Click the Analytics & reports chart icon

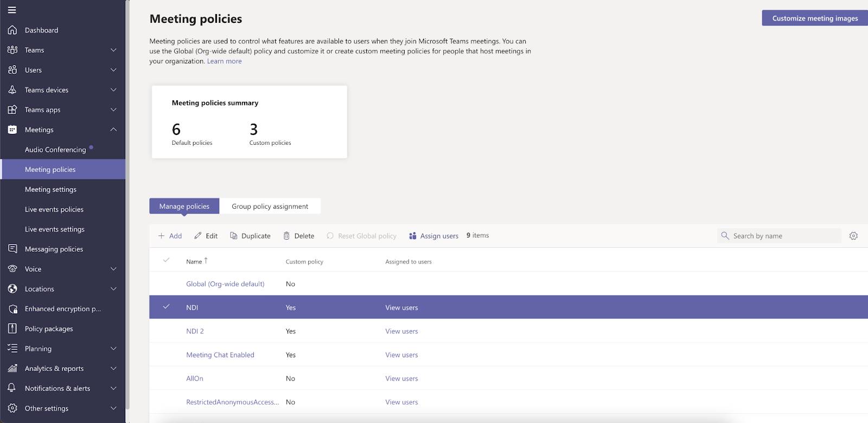12,368
